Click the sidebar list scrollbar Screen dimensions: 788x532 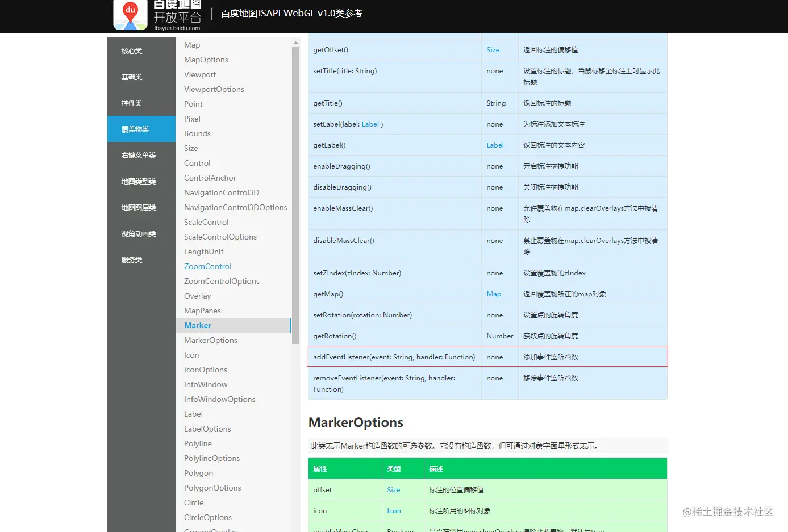tap(295, 195)
